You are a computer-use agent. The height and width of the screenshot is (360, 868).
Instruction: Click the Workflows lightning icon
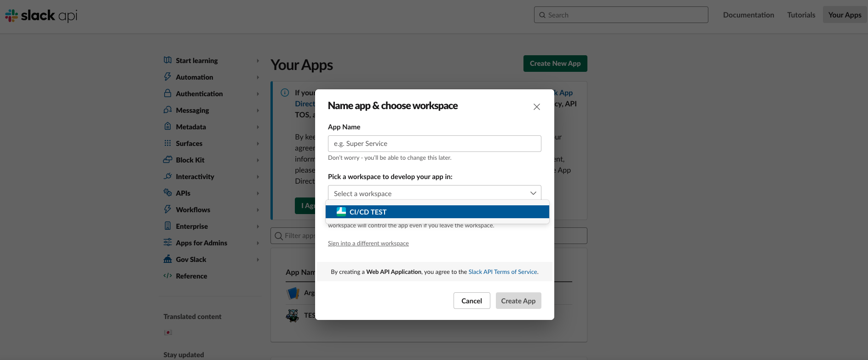pos(168,209)
